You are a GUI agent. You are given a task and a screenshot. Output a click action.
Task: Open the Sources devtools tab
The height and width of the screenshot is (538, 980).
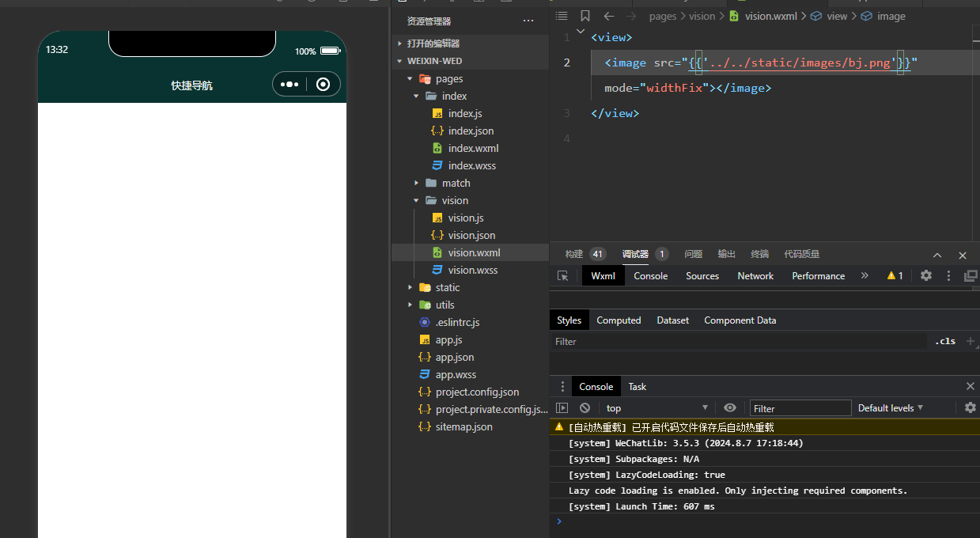(702, 276)
